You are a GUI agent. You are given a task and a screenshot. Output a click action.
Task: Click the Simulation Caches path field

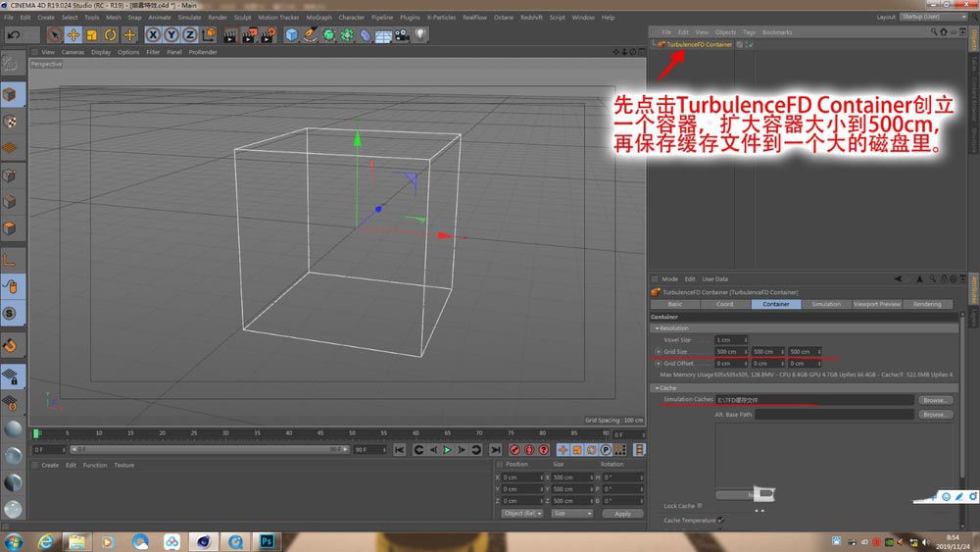(814, 400)
